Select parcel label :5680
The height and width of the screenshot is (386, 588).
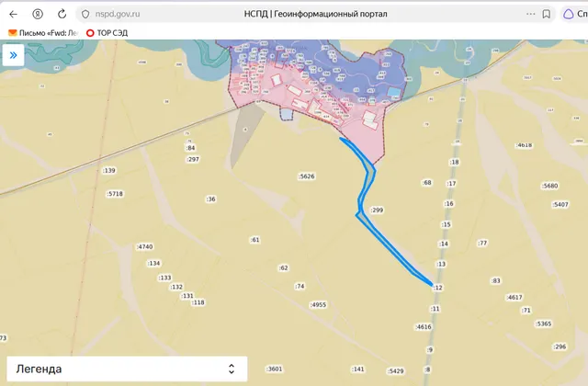(549, 186)
